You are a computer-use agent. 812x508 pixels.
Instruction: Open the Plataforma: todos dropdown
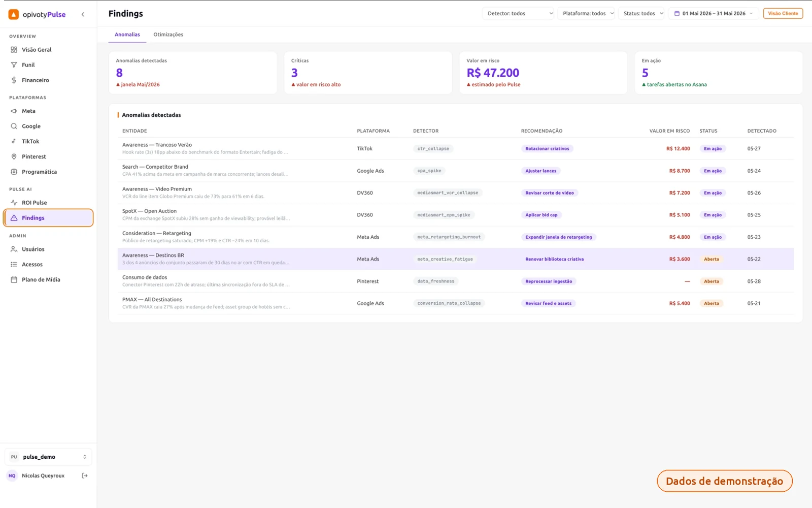coord(586,14)
